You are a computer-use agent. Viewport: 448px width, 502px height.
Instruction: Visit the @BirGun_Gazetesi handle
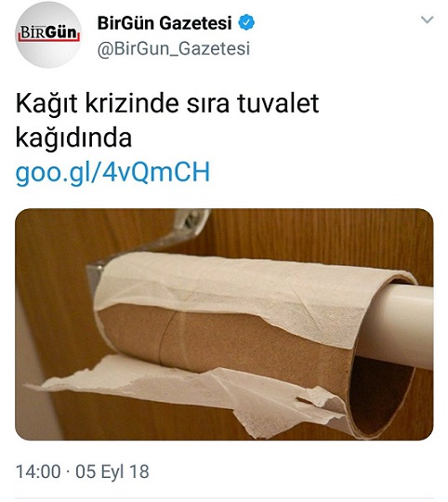click(x=174, y=48)
